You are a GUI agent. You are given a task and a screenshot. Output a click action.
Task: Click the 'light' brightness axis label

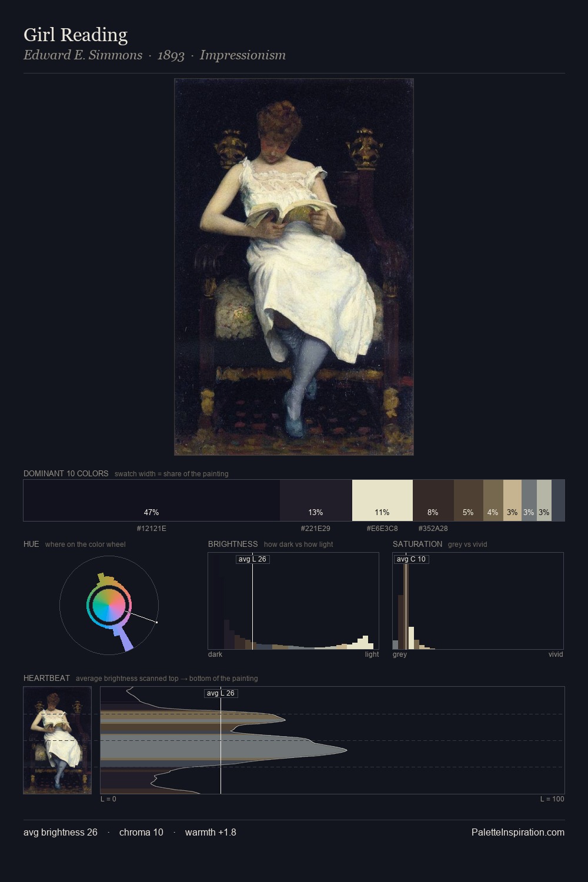click(372, 654)
